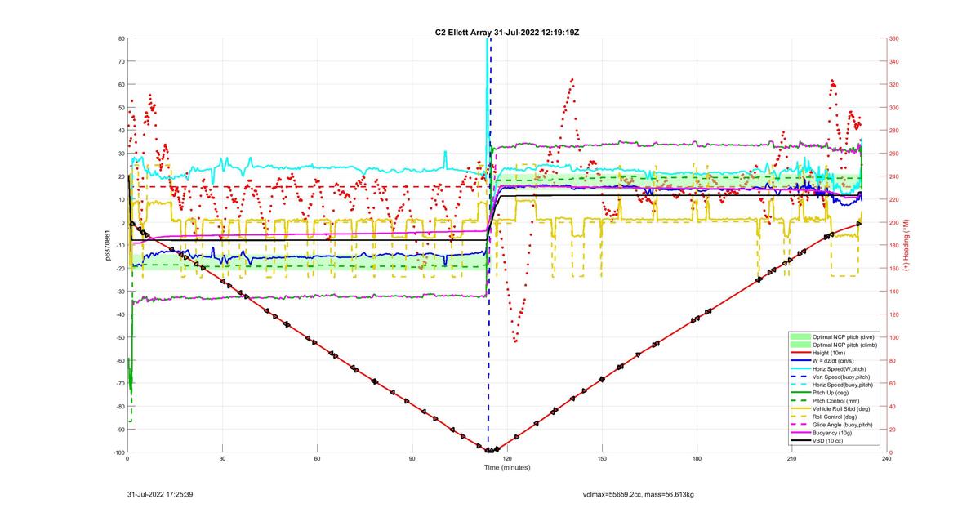Select legend entry 'Buoyancy (10g)'
Screen dimensions: 980x508
click(833, 434)
